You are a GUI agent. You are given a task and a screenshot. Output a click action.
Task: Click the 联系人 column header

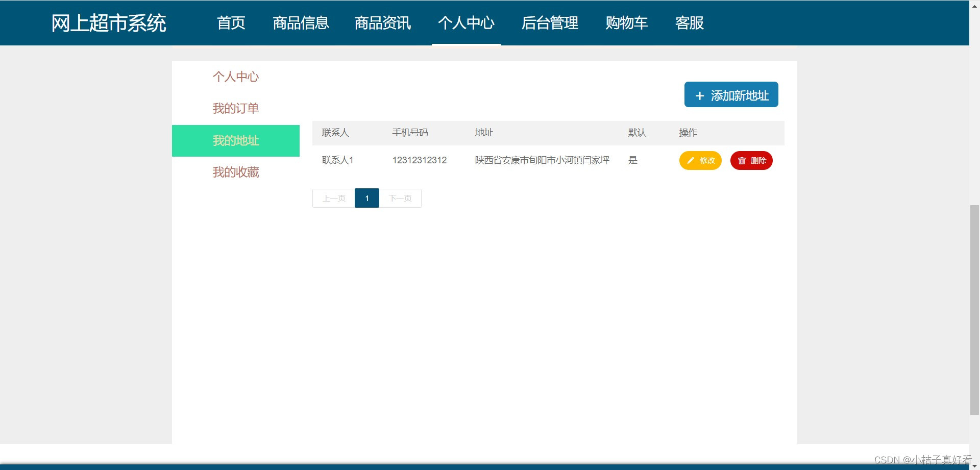(335, 133)
